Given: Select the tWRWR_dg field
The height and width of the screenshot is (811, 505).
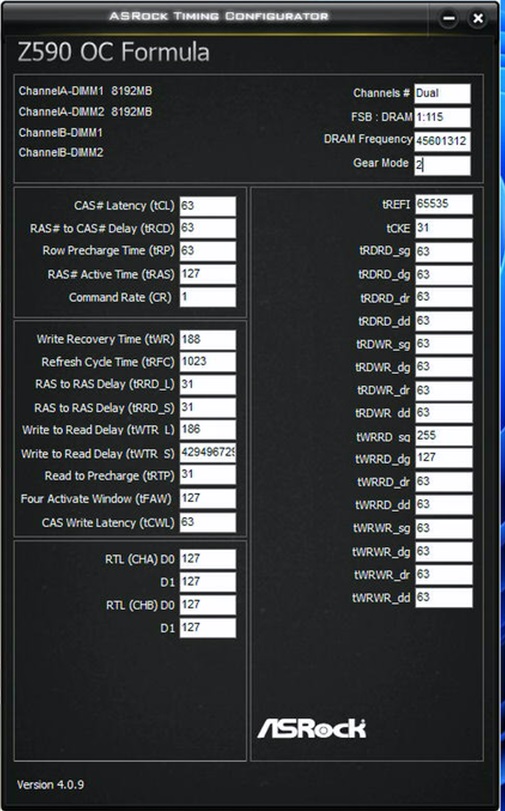Looking at the screenshot, I should click(443, 552).
